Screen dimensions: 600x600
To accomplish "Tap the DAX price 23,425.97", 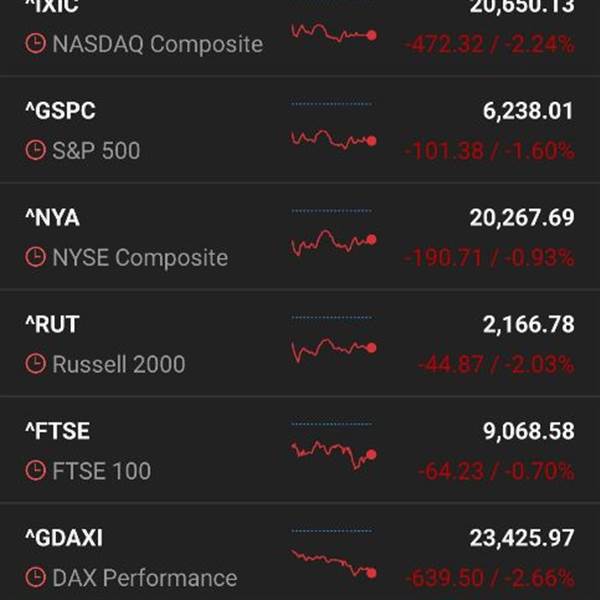I will point(522,538).
